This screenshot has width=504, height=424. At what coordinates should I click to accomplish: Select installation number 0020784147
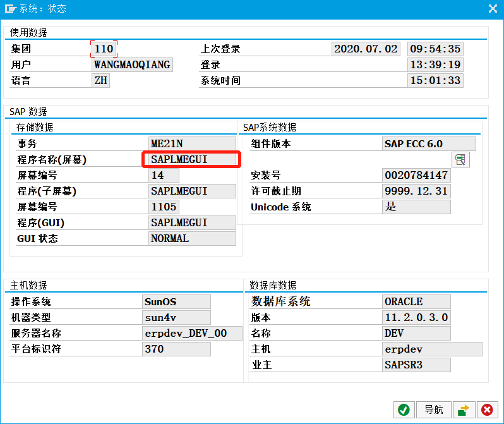pyautogui.click(x=416, y=175)
